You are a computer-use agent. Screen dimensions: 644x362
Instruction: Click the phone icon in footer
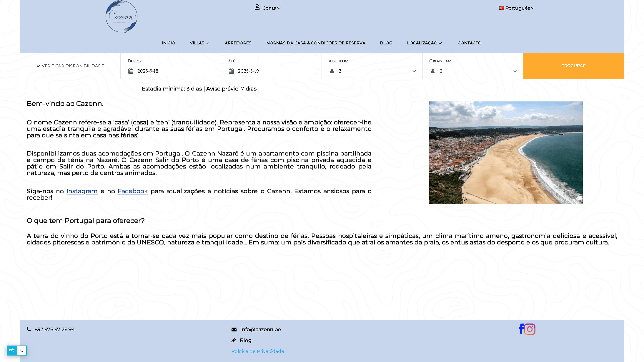[29, 329]
